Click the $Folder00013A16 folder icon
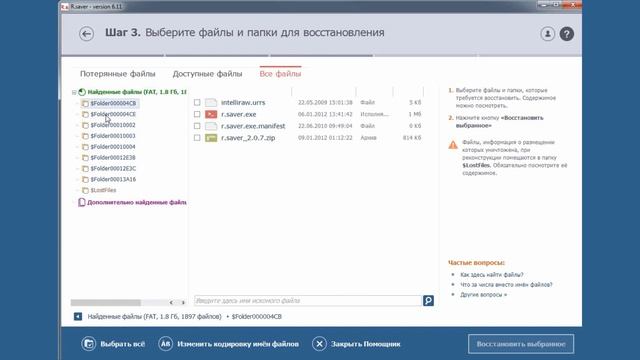Screen dimensions: 640x360 click(85, 180)
